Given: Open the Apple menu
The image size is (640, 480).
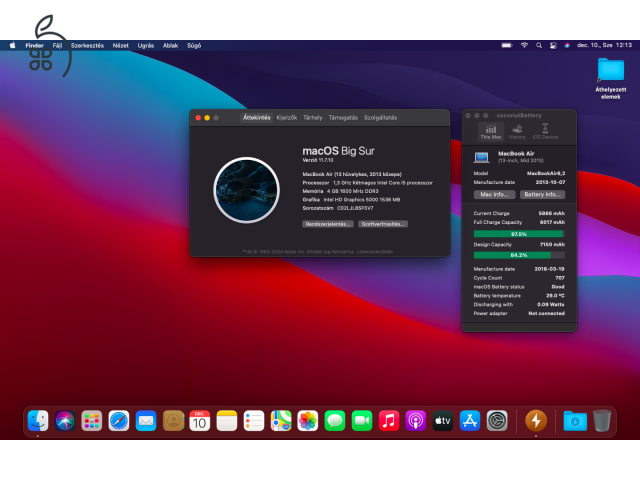Looking at the screenshot, I should (13, 45).
